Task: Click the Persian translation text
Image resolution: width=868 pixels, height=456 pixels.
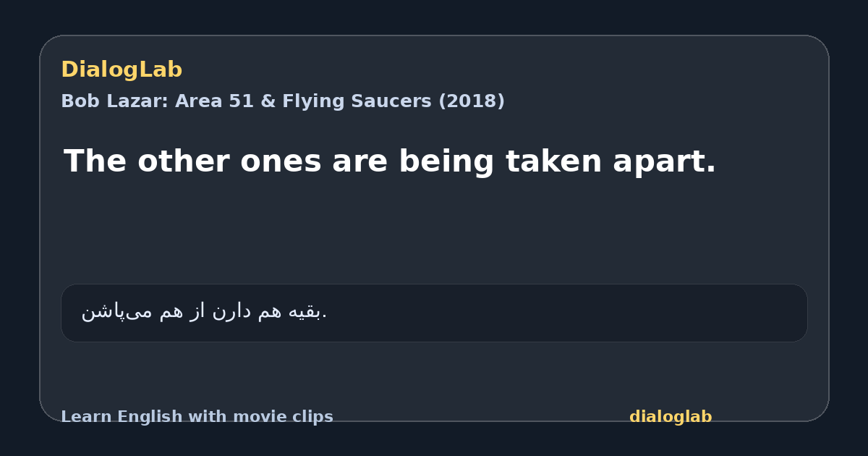Action: [204, 311]
